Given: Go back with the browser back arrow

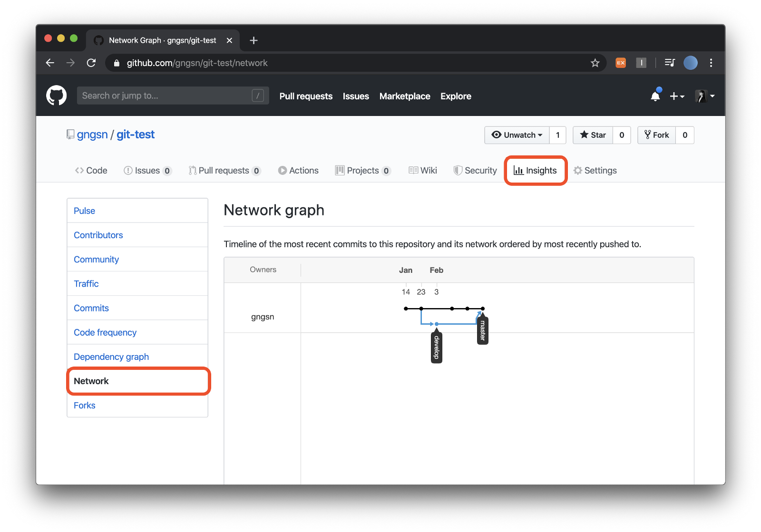Looking at the screenshot, I should 50,63.
